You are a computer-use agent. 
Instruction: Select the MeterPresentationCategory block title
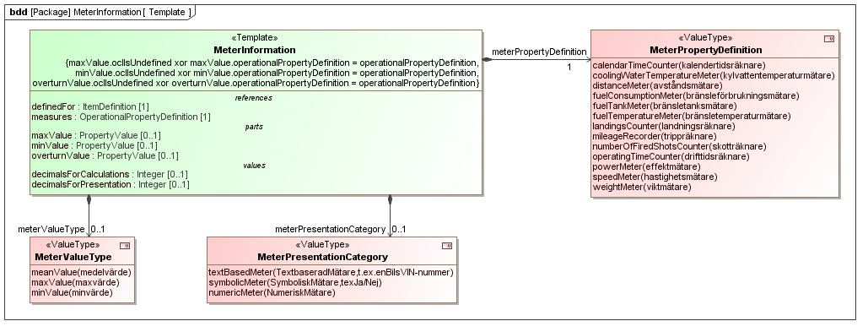(323, 257)
